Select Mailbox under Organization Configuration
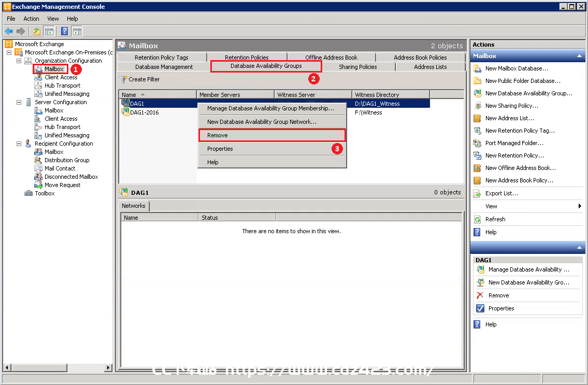This screenshot has width=588, height=385. coord(54,69)
